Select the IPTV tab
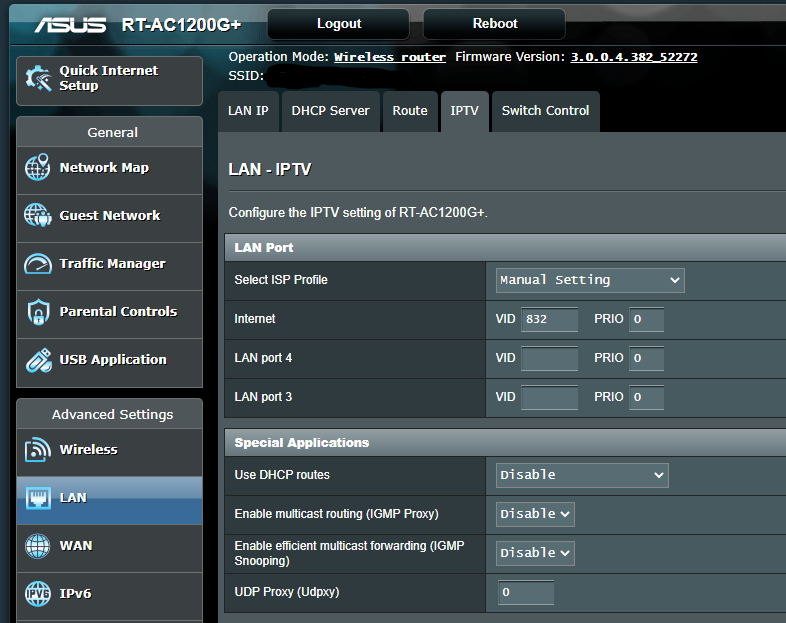 click(464, 111)
